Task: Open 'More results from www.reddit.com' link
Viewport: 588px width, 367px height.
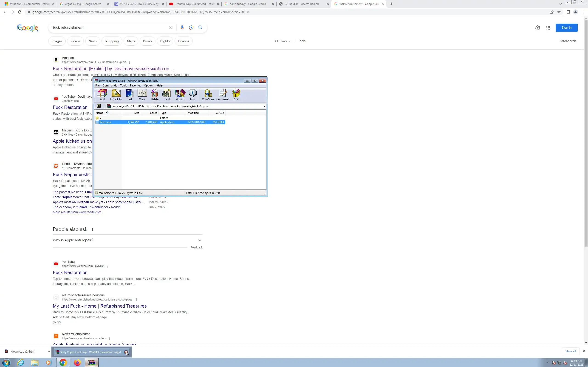Action: 77,212
